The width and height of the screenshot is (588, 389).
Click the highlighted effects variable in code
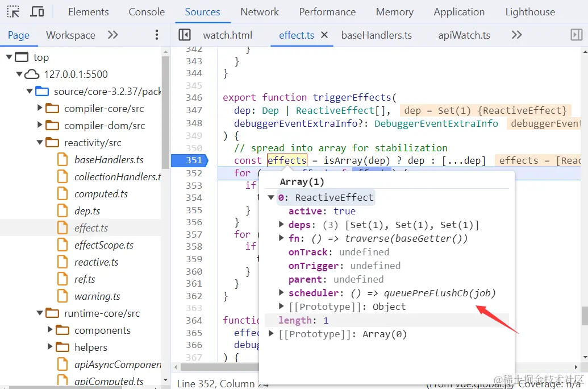pos(287,160)
